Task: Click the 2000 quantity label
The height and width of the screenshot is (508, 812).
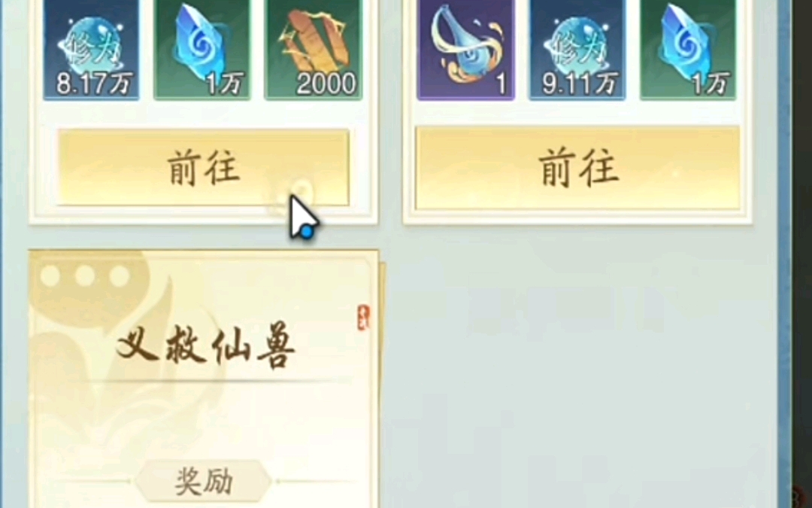Action: pyautogui.click(x=326, y=84)
